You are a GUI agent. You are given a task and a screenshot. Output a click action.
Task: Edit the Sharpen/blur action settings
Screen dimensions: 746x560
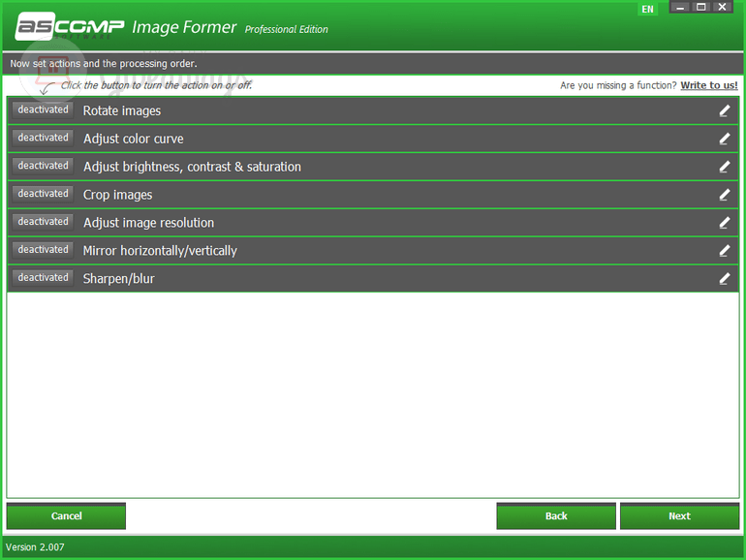tap(724, 279)
